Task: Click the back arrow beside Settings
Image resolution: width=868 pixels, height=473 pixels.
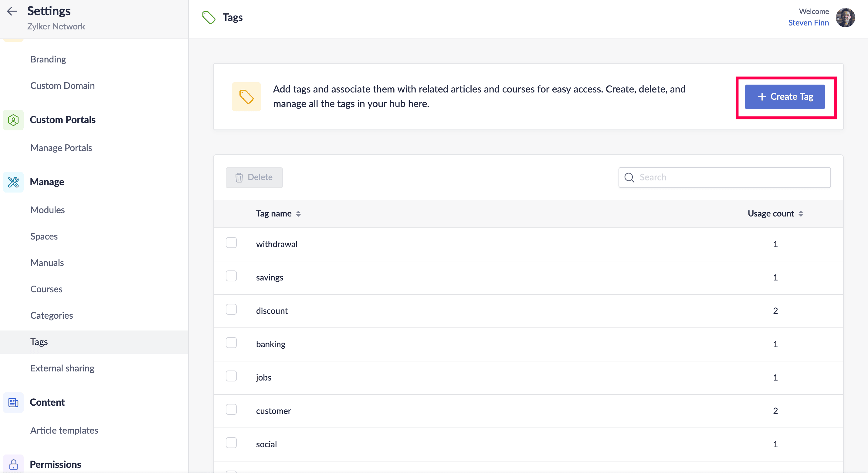Action: pyautogui.click(x=12, y=12)
